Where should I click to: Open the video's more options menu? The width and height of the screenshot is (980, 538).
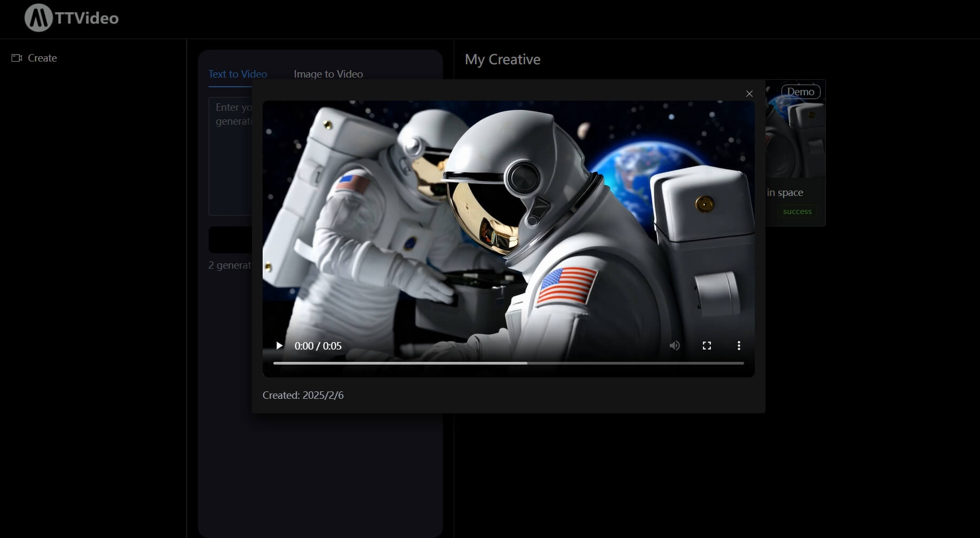click(739, 346)
